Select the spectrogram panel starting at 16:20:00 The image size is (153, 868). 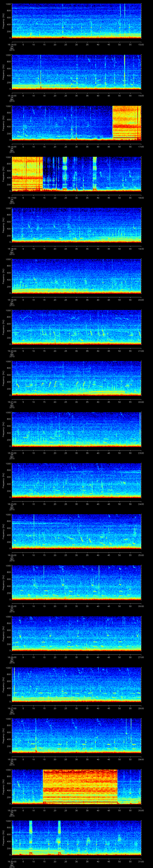coord(76,327)
